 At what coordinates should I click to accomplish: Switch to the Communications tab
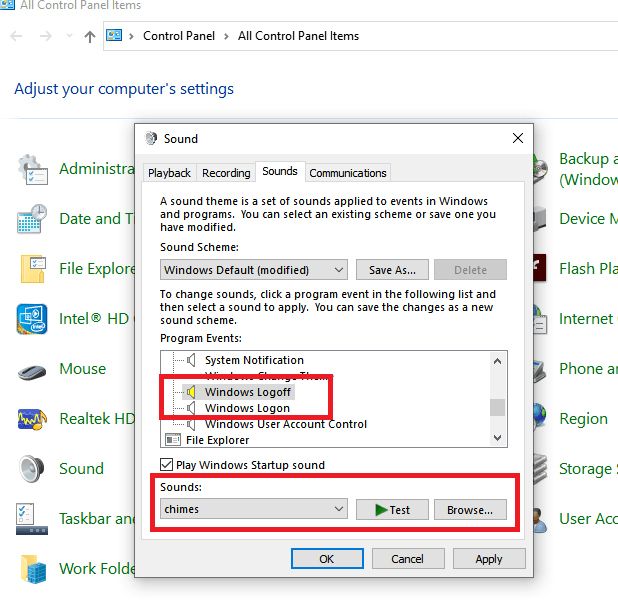pyautogui.click(x=348, y=173)
